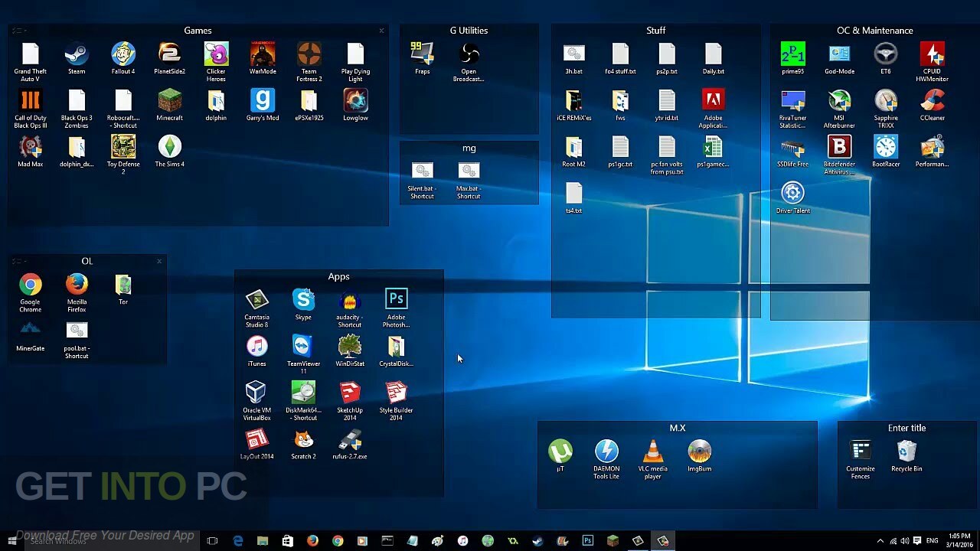The image size is (980, 551).
Task: Open the clock showing 1:05 PM
Action: click(958, 541)
